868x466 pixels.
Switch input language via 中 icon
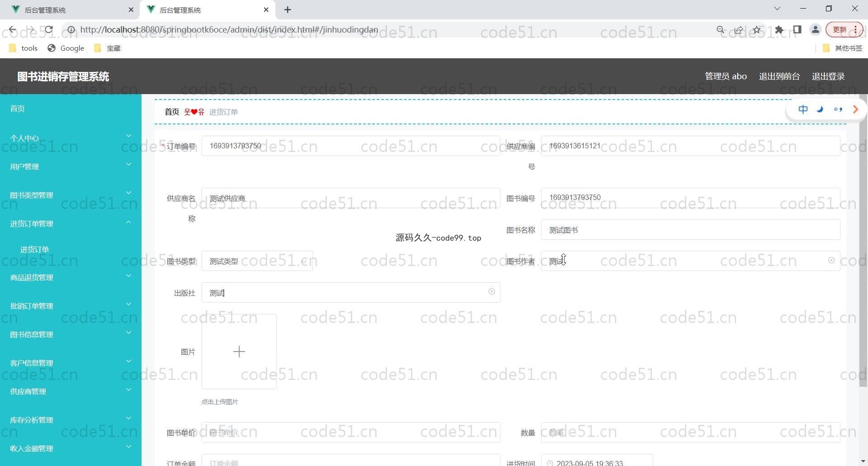803,109
